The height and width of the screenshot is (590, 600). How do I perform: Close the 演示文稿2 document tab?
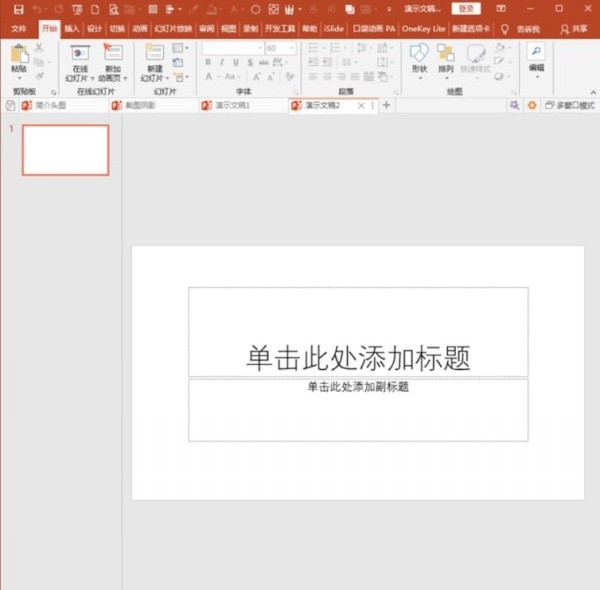(361, 106)
